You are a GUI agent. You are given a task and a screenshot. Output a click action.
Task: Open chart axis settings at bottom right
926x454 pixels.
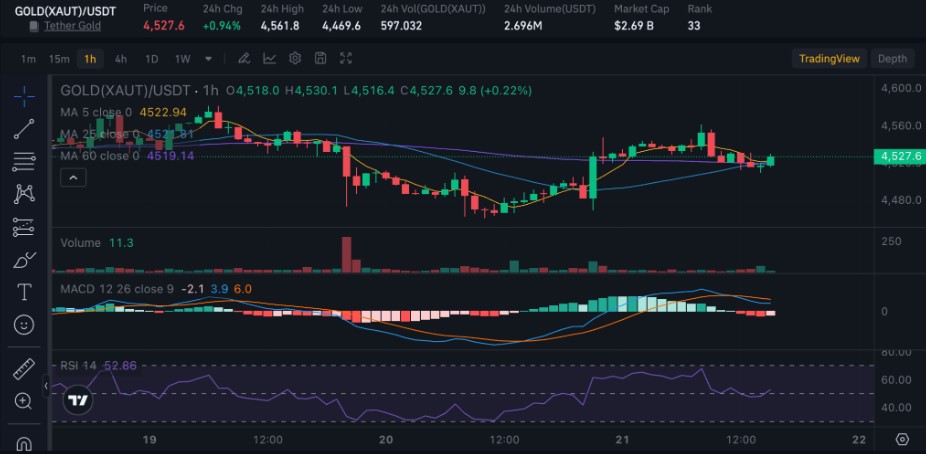pyautogui.click(x=902, y=440)
